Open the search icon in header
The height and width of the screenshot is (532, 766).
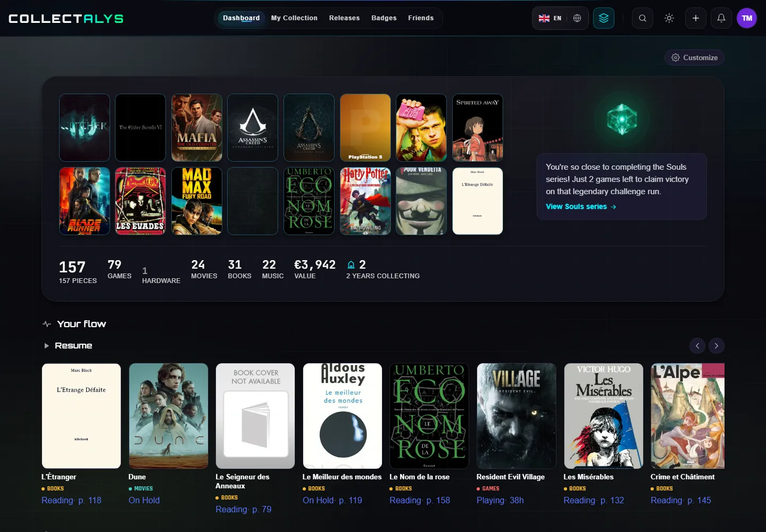[643, 18]
